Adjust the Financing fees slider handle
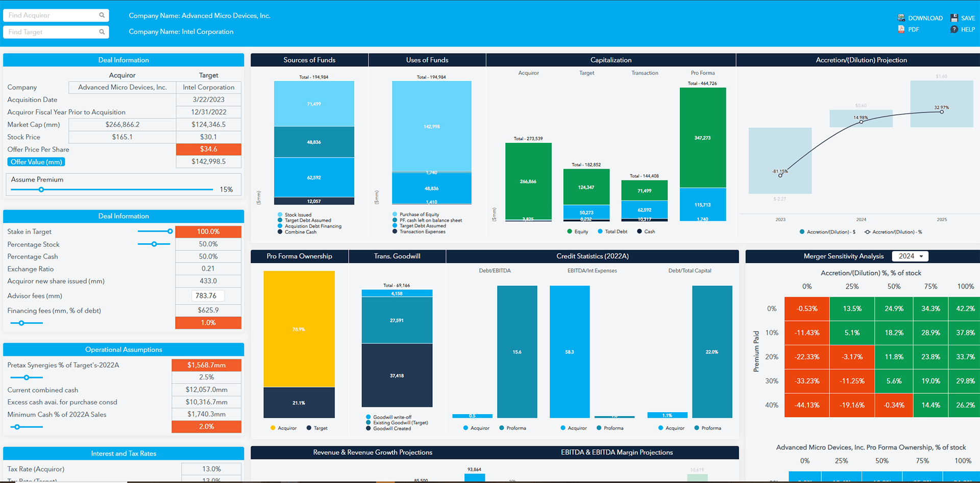 (21, 323)
